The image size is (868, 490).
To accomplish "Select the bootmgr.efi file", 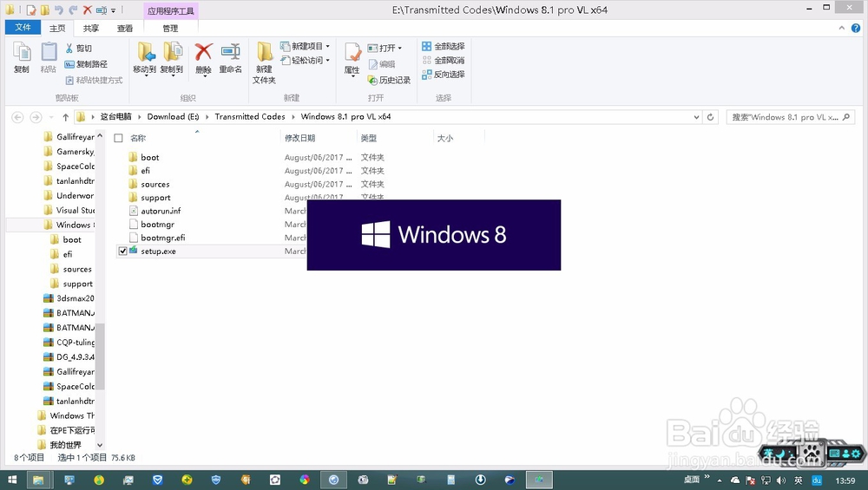I will pyautogui.click(x=163, y=238).
